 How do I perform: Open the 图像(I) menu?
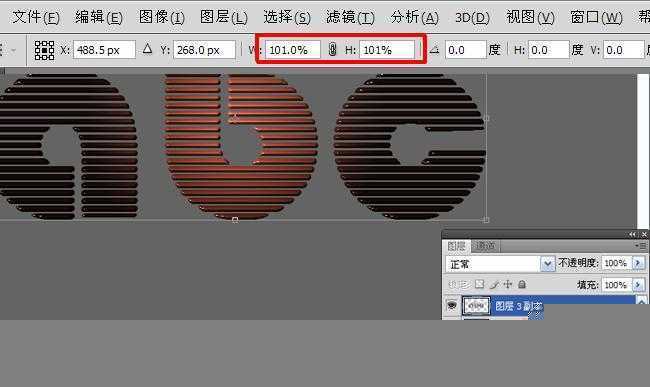pos(162,17)
